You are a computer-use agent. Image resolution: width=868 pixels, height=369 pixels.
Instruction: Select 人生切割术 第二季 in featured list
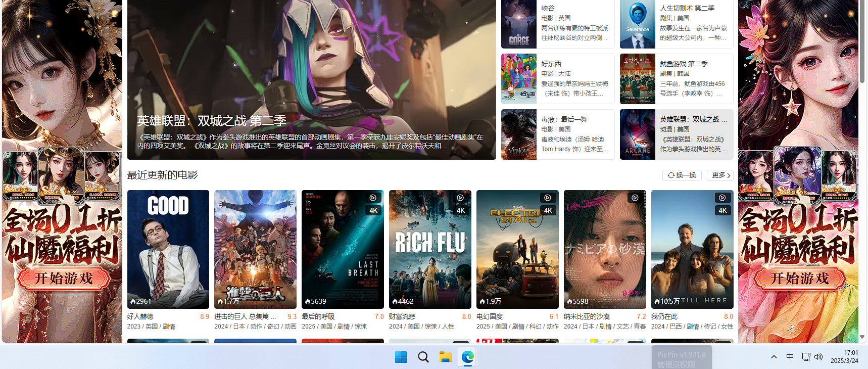tap(677, 23)
